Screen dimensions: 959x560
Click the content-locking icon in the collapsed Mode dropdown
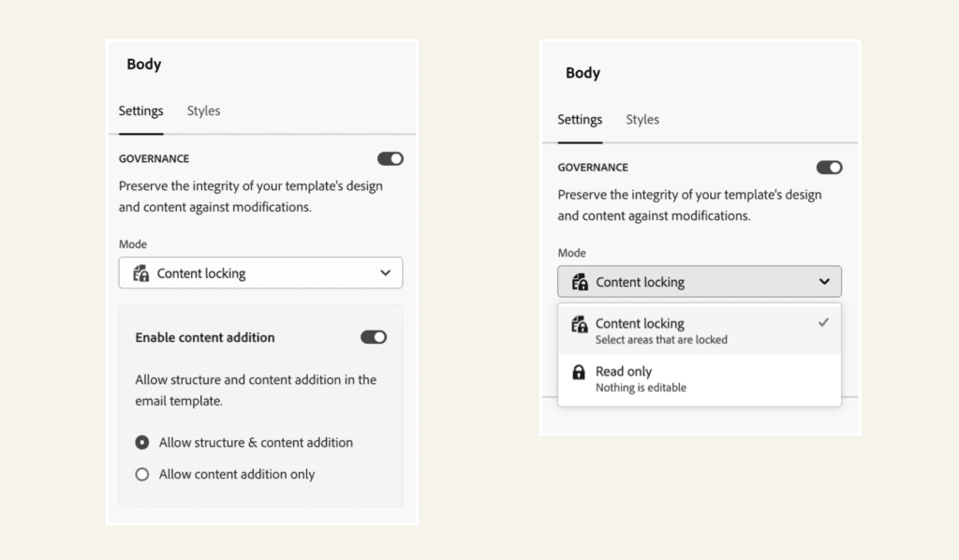[141, 273]
